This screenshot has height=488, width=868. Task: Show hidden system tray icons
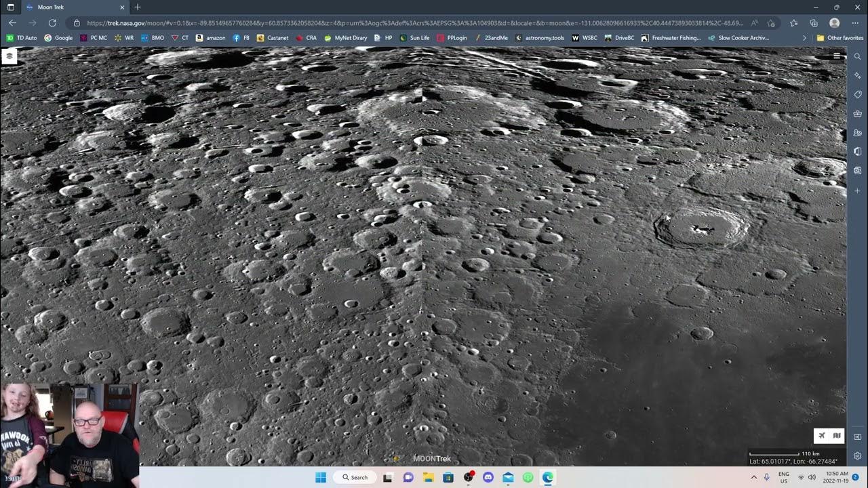(x=753, y=477)
